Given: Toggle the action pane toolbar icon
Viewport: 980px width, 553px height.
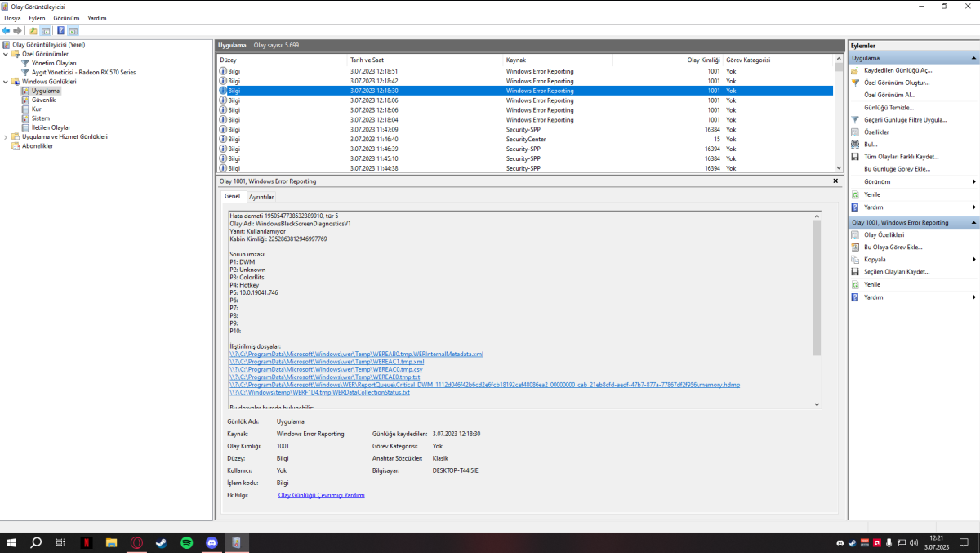Looking at the screenshot, I should click(73, 30).
